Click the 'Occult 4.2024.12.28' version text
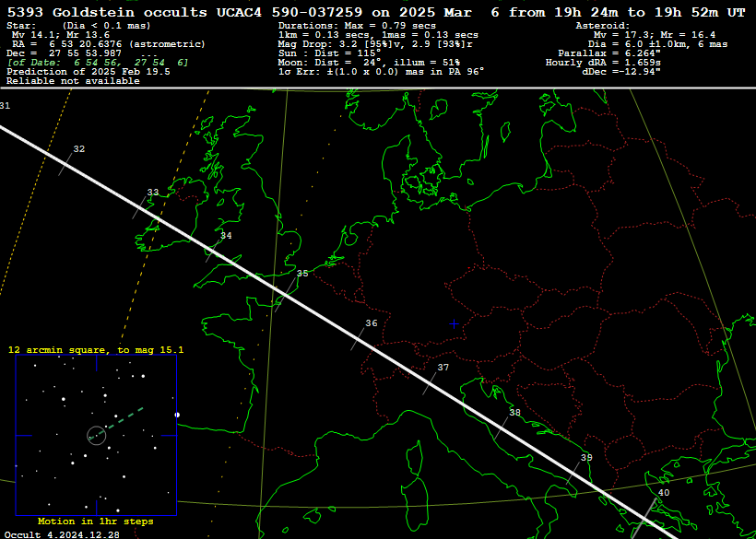This screenshot has height=539, width=756. click(x=61, y=533)
